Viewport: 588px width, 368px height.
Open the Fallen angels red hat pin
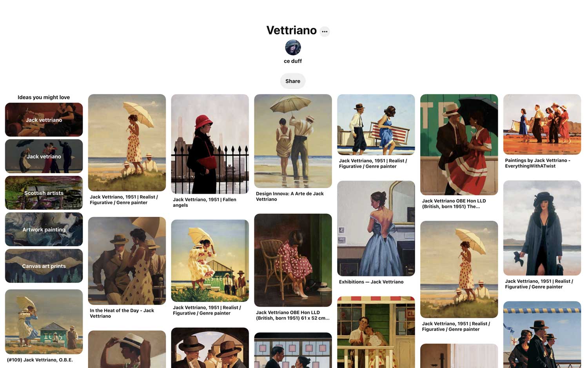[x=210, y=144]
